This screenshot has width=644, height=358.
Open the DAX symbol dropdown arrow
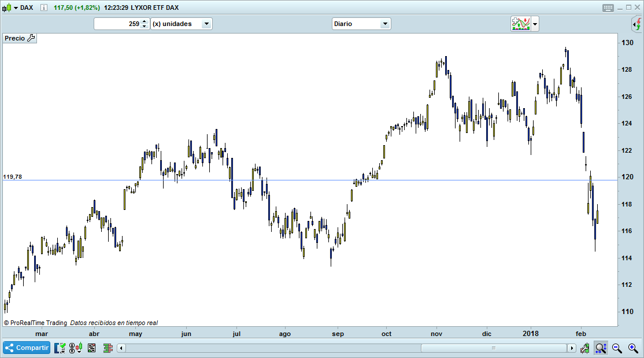coord(16,8)
